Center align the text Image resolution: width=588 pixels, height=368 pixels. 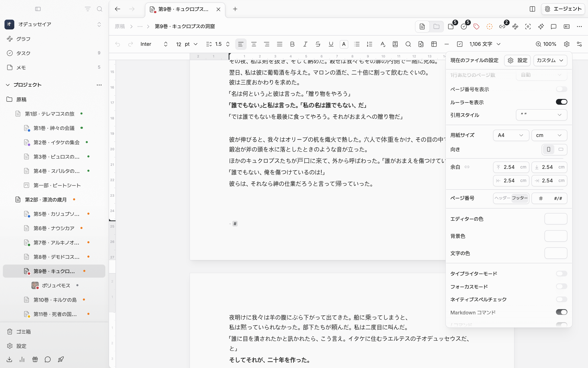click(x=254, y=44)
